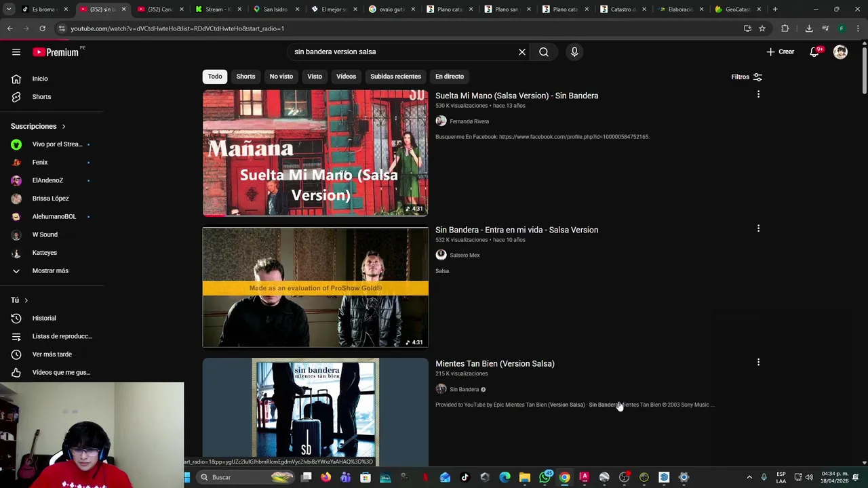Screen dimensions: 868x488
Task: Go back in browser history
Action: point(9,28)
